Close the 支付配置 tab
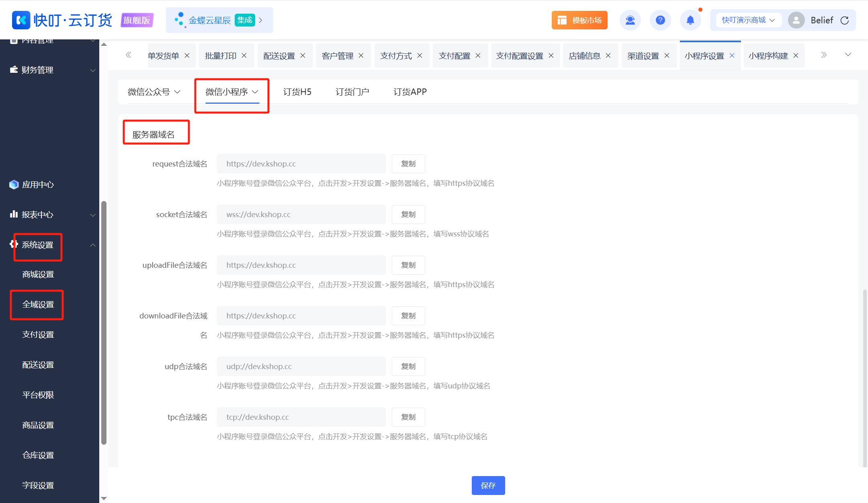This screenshot has width=868, height=503. [x=478, y=55]
